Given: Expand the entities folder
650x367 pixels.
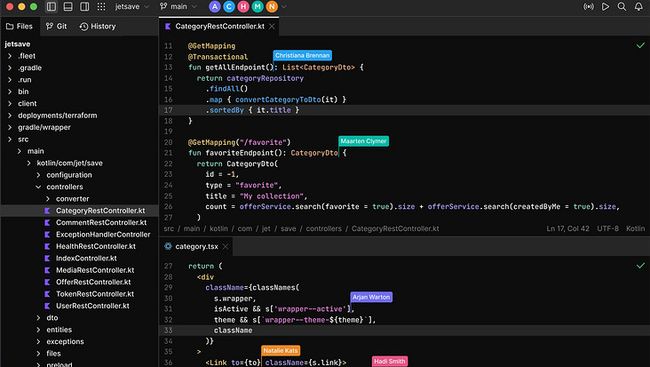Looking at the screenshot, I should pyautogui.click(x=39, y=330).
